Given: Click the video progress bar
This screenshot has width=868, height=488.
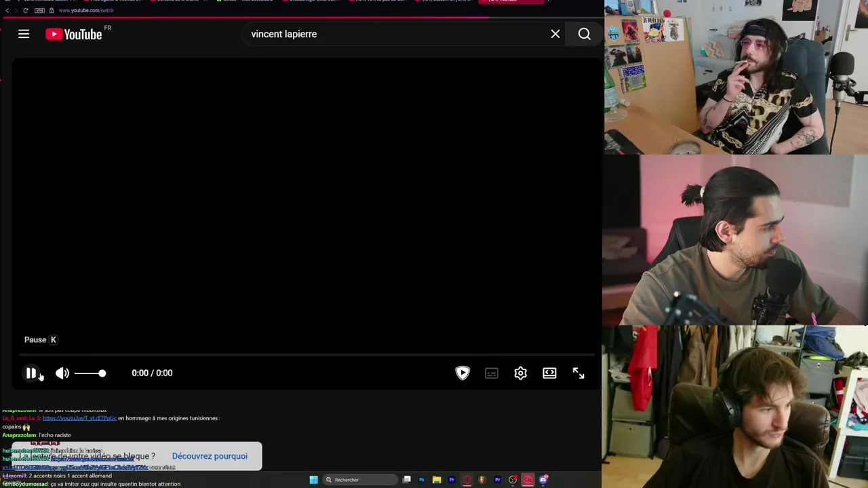Looking at the screenshot, I should click(307, 354).
